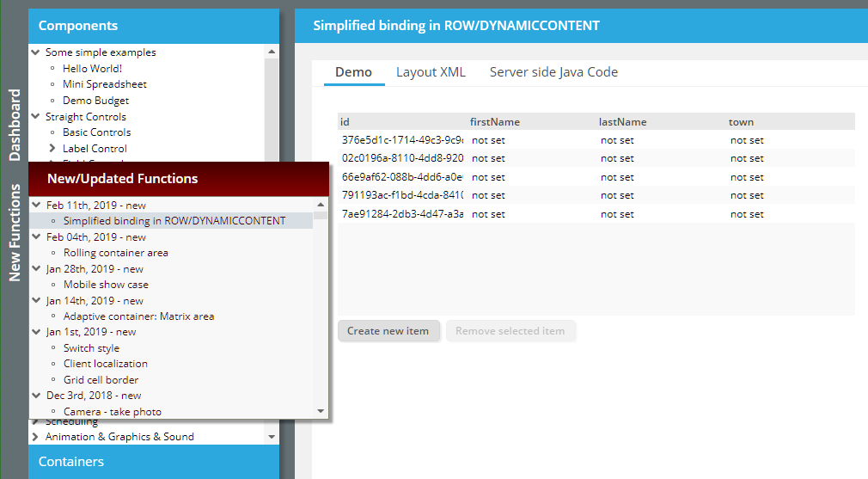Select the Rolling container area item
Screen dimensions: 868x479
tap(116, 253)
